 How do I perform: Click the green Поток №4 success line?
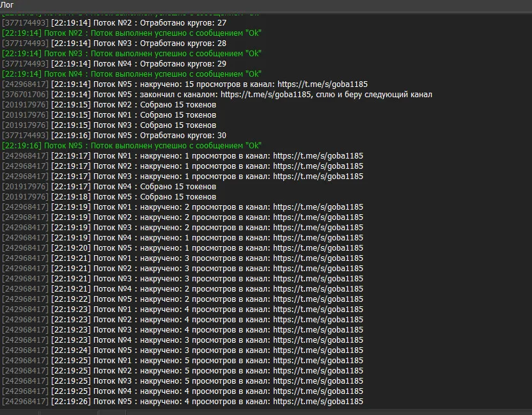point(132,74)
